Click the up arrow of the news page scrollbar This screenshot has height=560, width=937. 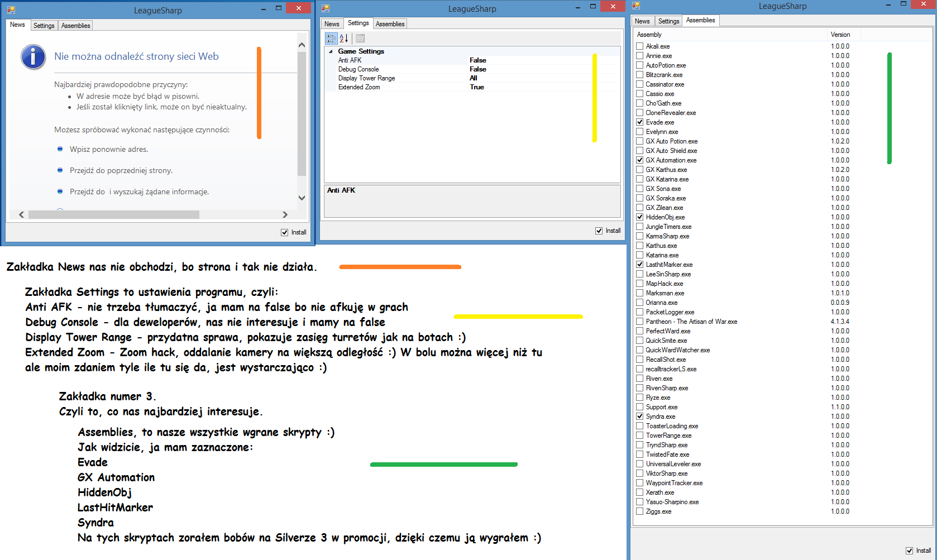(302, 45)
